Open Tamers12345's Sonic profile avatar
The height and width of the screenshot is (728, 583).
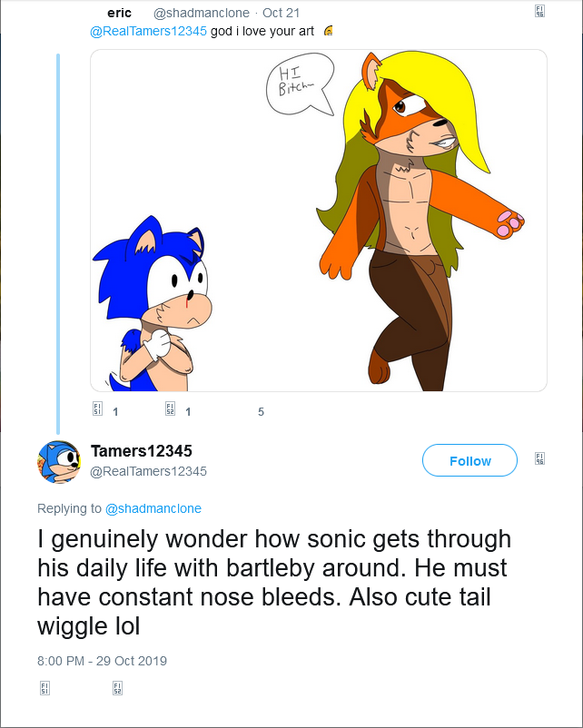click(59, 461)
